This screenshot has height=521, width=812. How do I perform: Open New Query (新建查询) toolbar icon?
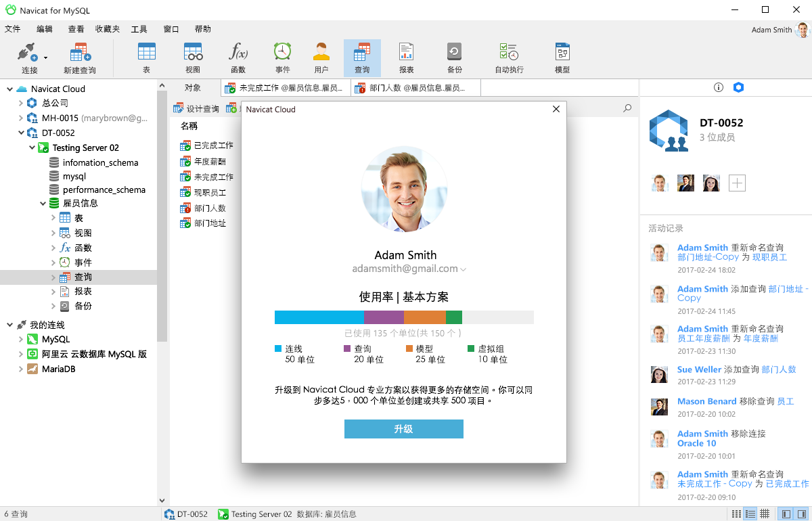[80, 53]
